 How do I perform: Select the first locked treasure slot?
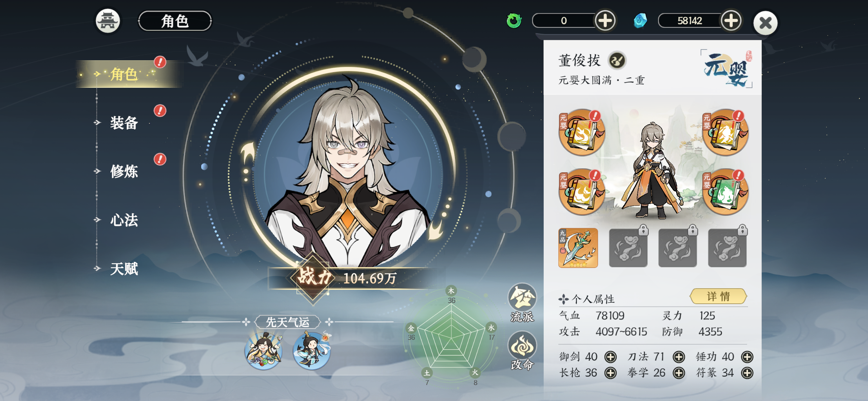click(628, 248)
